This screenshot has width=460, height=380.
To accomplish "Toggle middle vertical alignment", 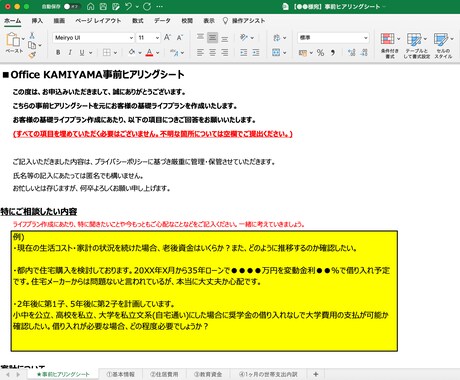I will tap(212, 37).
